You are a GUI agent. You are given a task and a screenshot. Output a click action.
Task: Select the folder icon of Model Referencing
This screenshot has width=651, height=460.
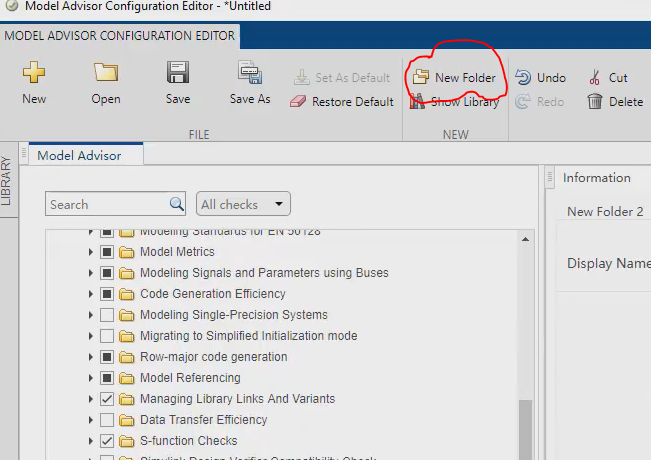[x=127, y=378]
